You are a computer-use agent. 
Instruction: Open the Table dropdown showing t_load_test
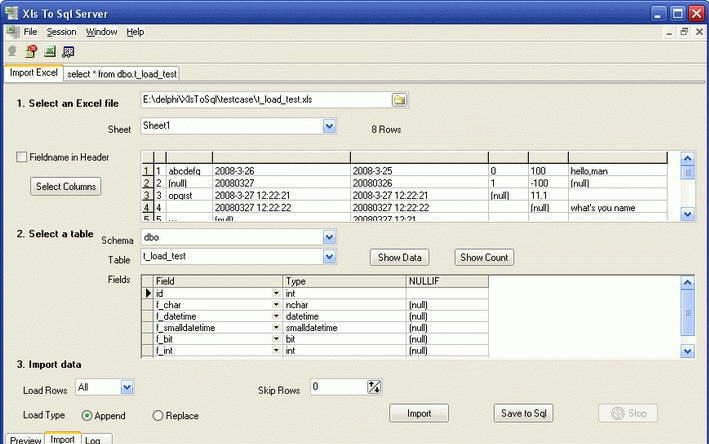[329, 257]
